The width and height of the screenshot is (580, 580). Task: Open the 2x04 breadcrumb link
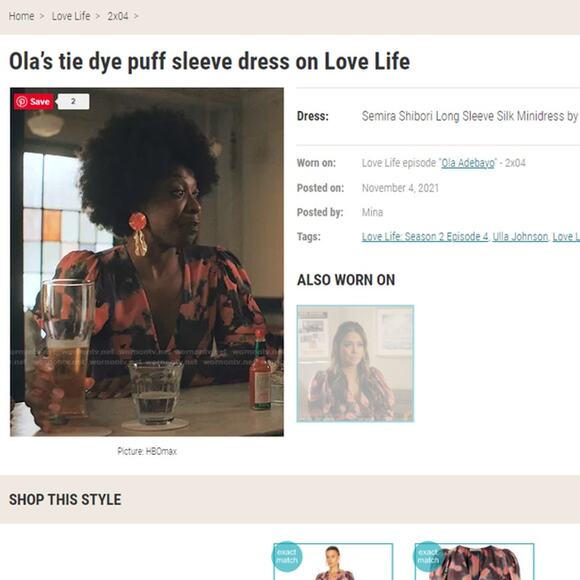[x=118, y=16]
